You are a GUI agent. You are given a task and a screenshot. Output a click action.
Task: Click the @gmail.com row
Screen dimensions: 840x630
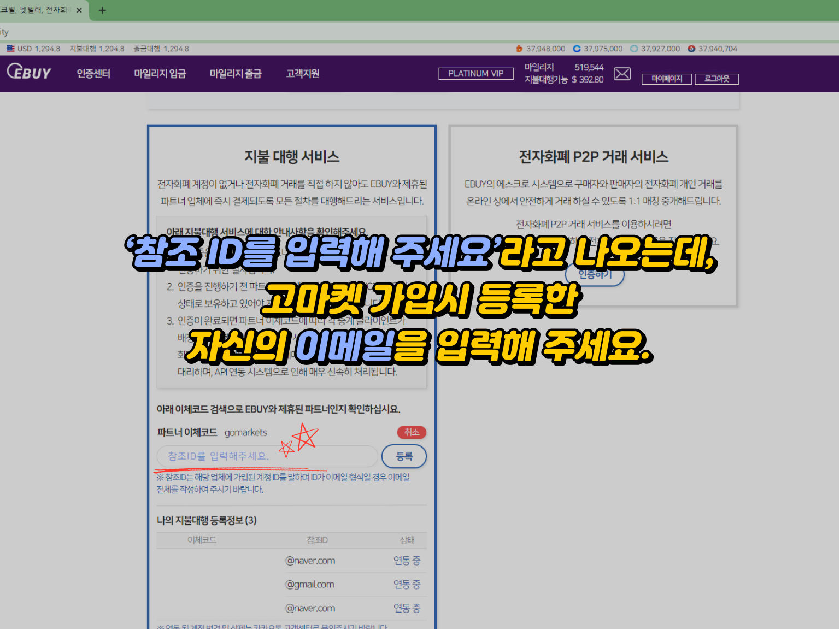[292, 585]
